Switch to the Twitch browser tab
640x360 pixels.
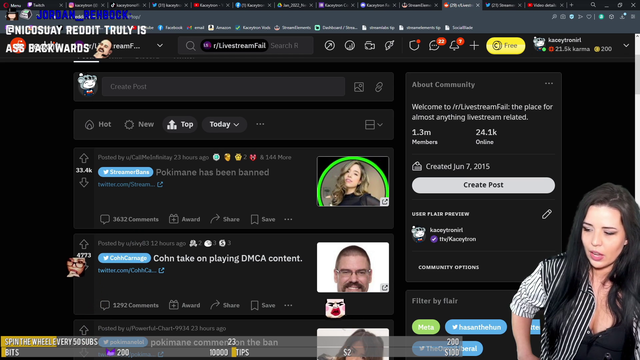coord(44,5)
